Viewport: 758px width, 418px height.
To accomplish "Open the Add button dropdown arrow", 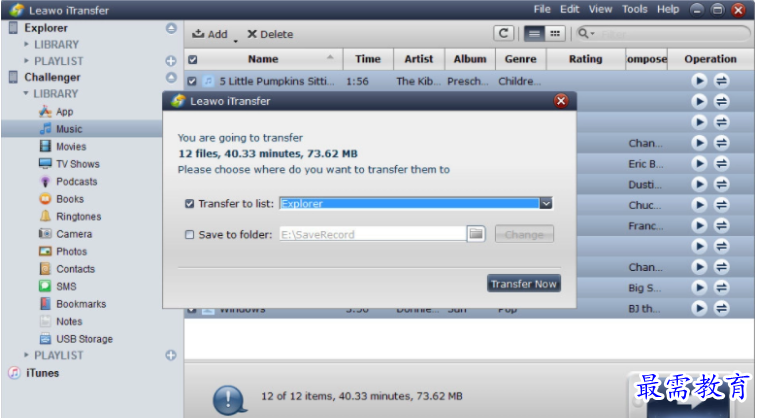I will coord(235,42).
